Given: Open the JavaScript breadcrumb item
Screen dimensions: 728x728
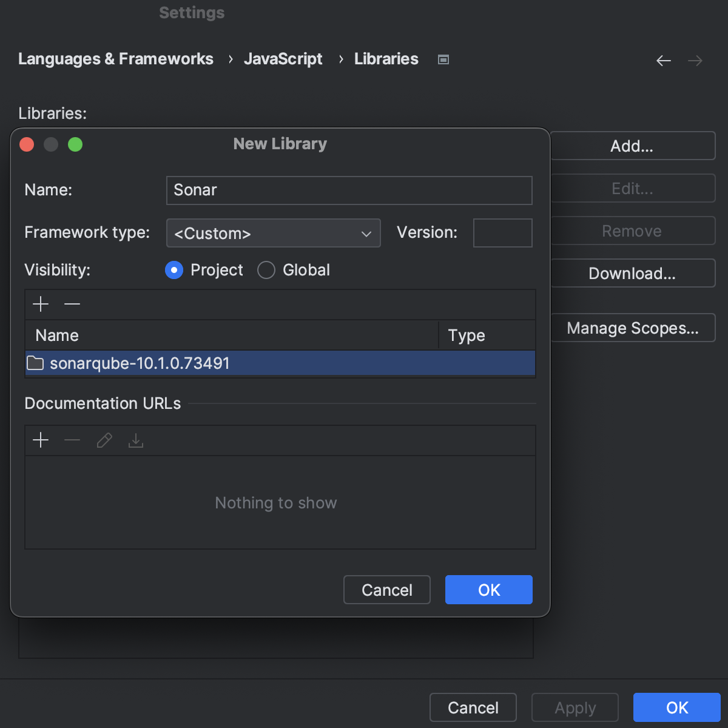Looking at the screenshot, I should click(283, 59).
